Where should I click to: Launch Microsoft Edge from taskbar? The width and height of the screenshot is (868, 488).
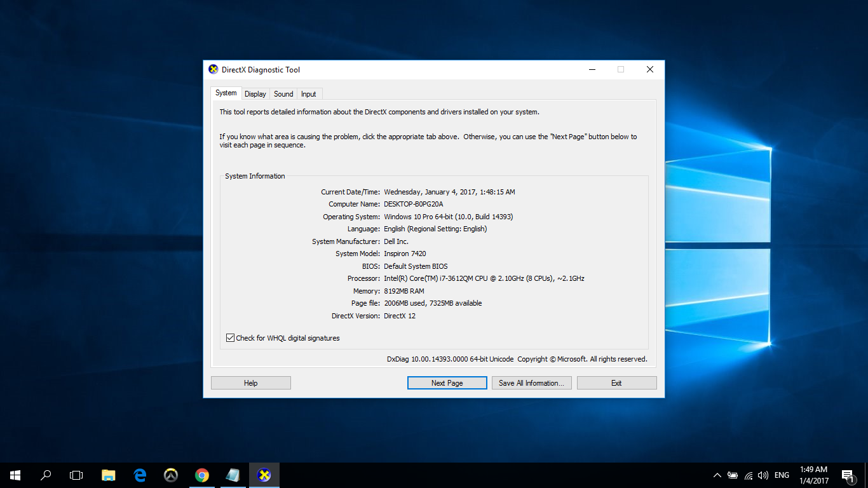140,475
